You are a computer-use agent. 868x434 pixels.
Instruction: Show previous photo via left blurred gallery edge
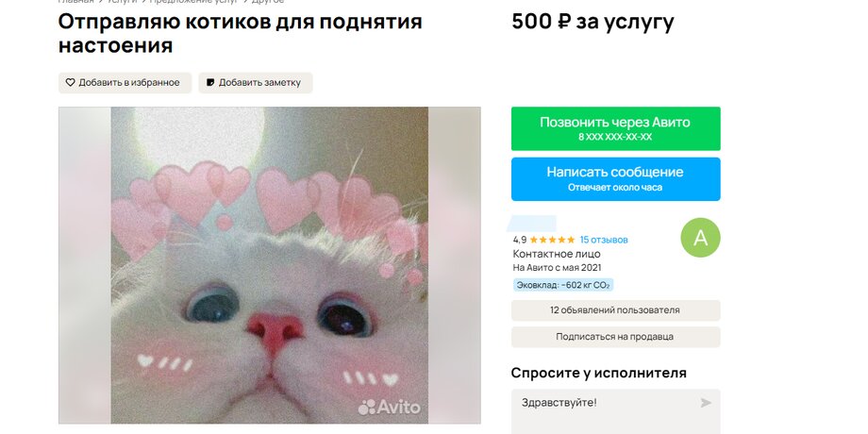85,265
